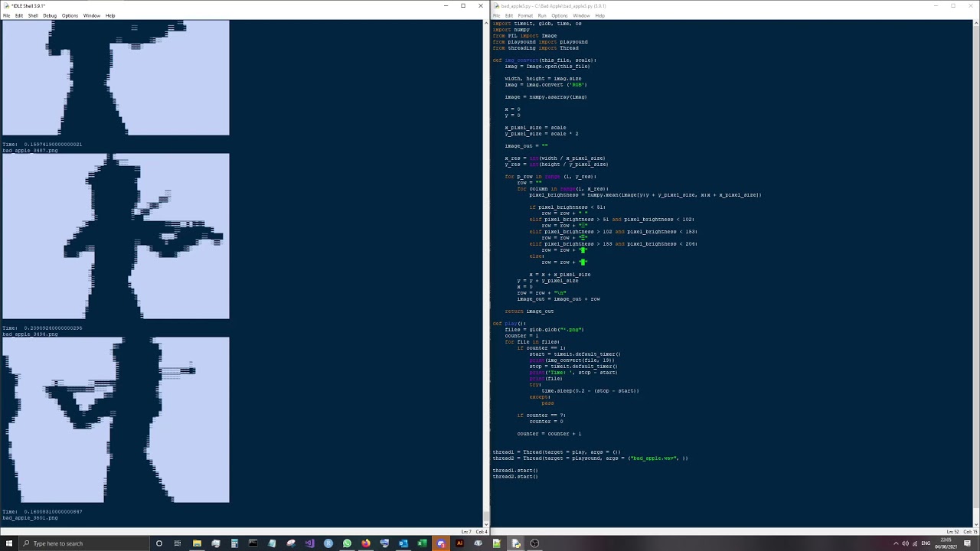
Task: Maximize the IDLE Shell window
Action: pyautogui.click(x=463, y=6)
